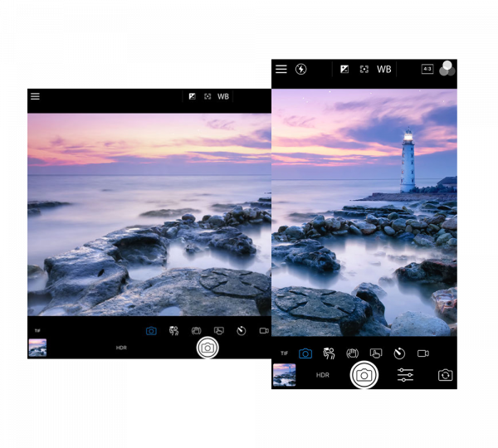Toggle TIF format in right view
The image size is (498, 448).
[x=284, y=353]
